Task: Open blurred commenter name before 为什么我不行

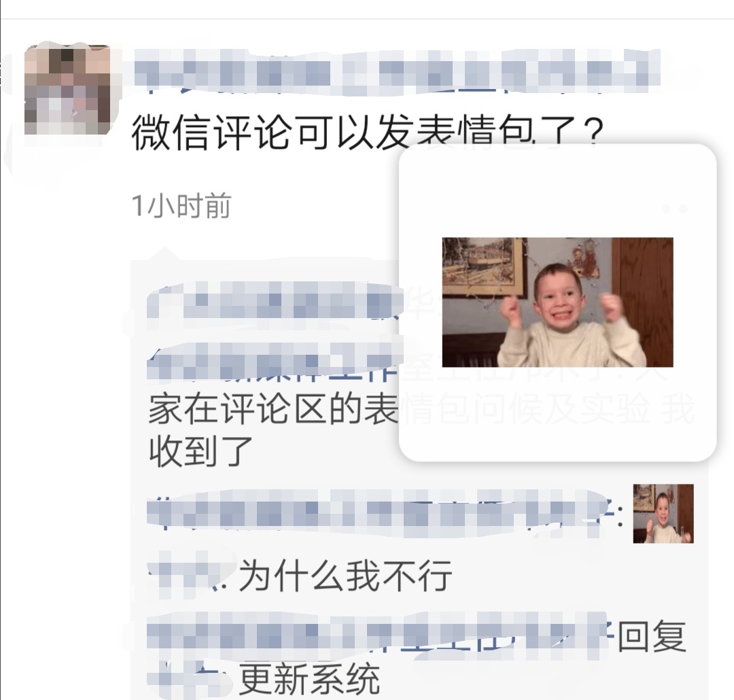Action: (190, 574)
